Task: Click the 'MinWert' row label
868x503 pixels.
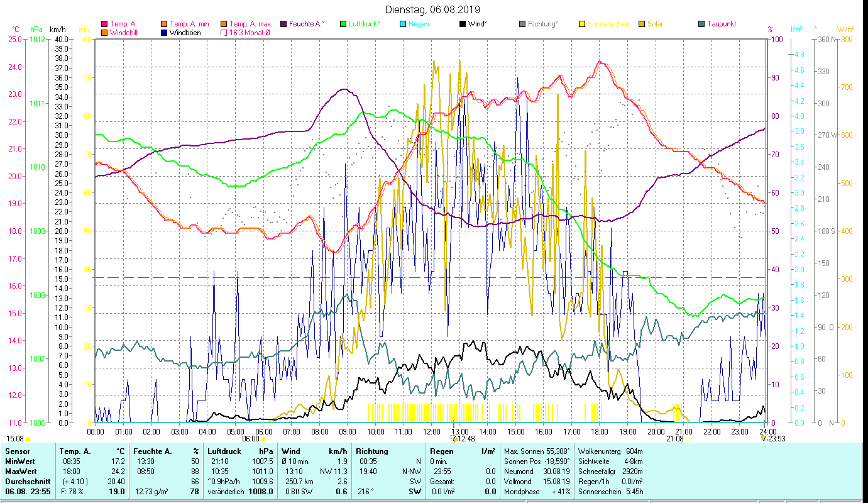Action: 19,462
